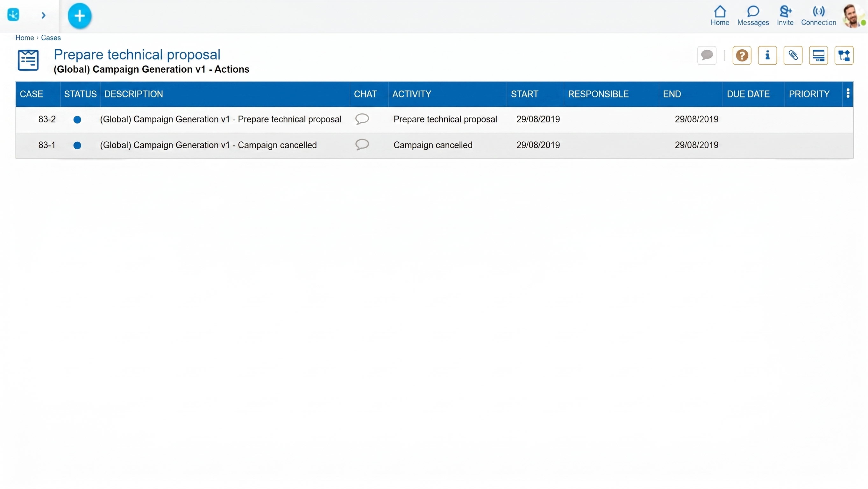Click start date of case 83-2

pos(538,119)
